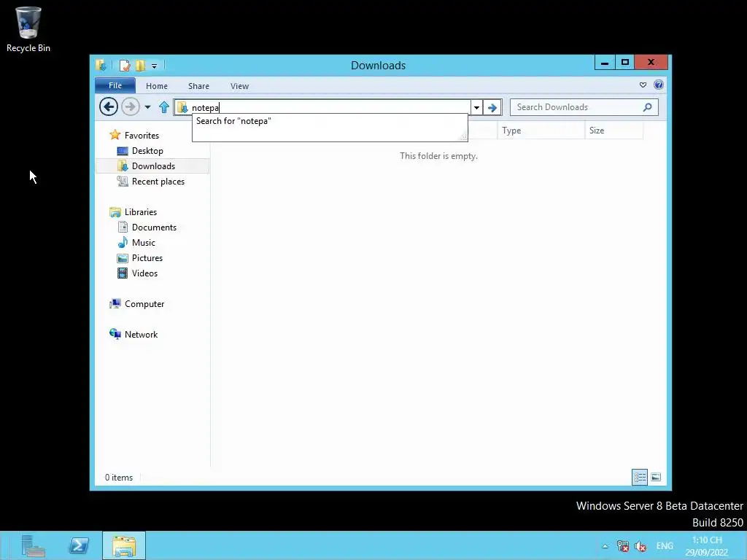Select Libraries in the navigation pane

(133, 212)
